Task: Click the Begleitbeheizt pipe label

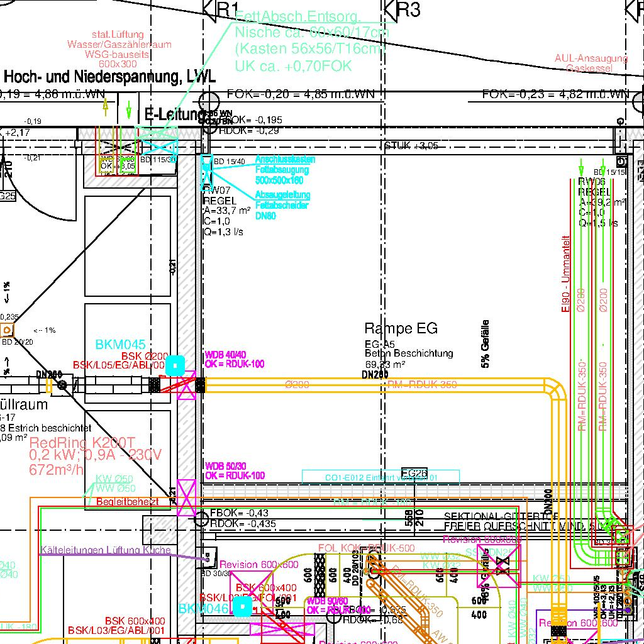Action: [127, 501]
